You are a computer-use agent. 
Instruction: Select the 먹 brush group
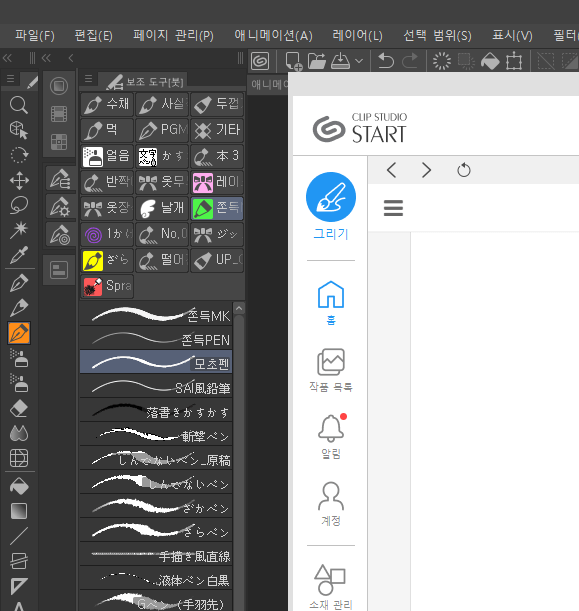click(x=107, y=130)
